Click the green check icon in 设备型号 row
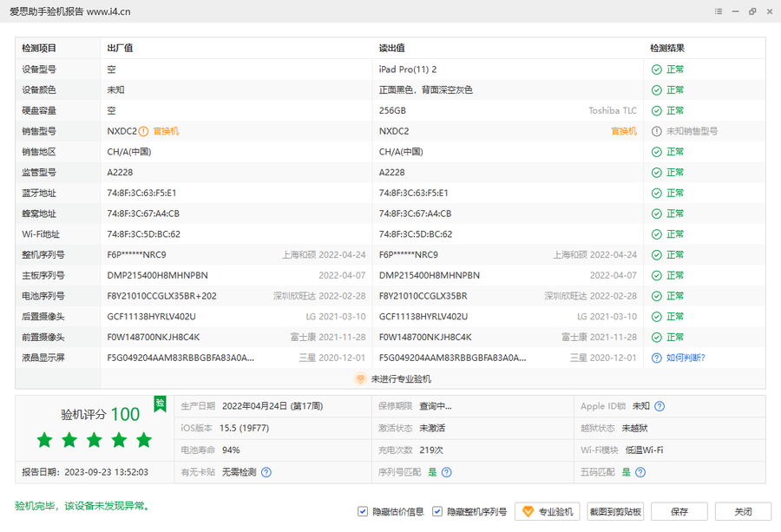781x532 pixels. pyautogui.click(x=657, y=69)
